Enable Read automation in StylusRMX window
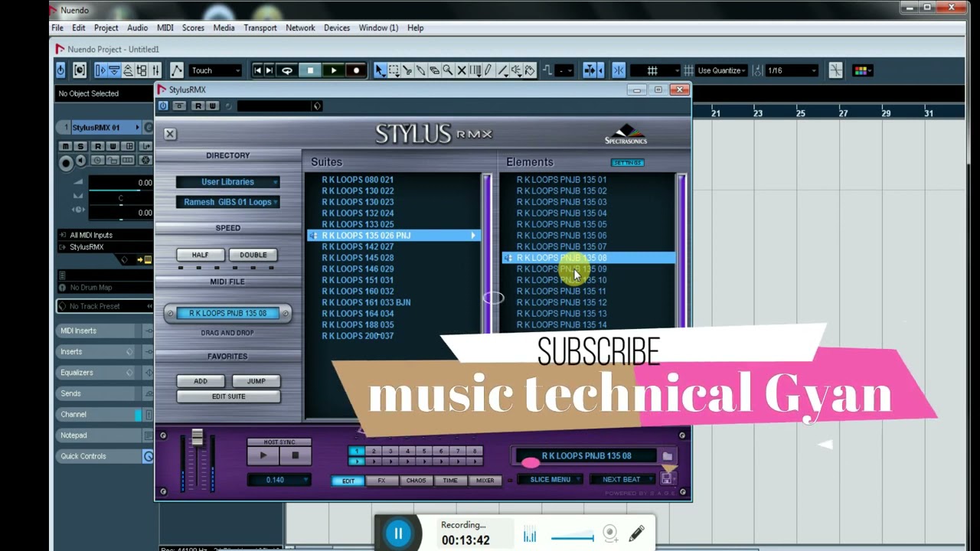The image size is (980, 551). pos(198,106)
